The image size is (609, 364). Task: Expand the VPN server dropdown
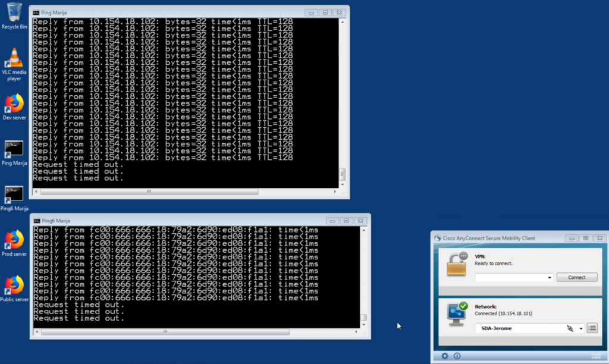click(x=550, y=277)
